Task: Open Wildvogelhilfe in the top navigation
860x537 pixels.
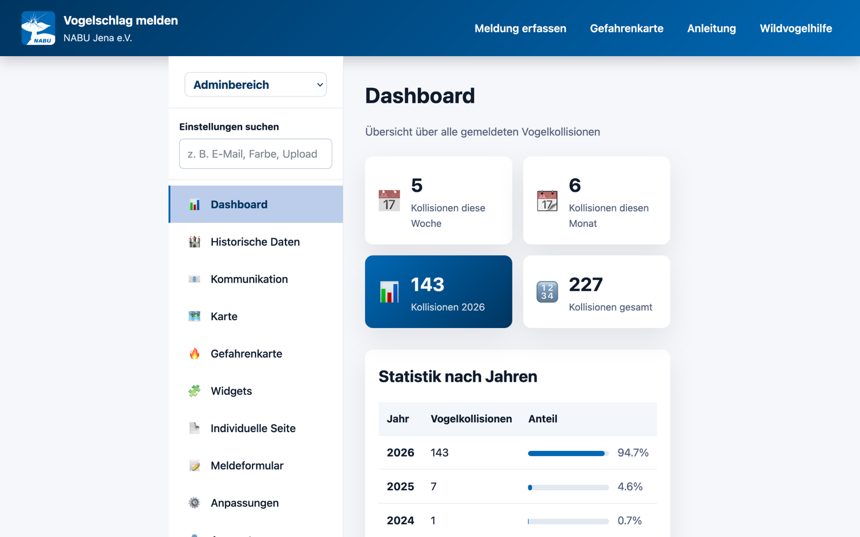Action: tap(796, 29)
